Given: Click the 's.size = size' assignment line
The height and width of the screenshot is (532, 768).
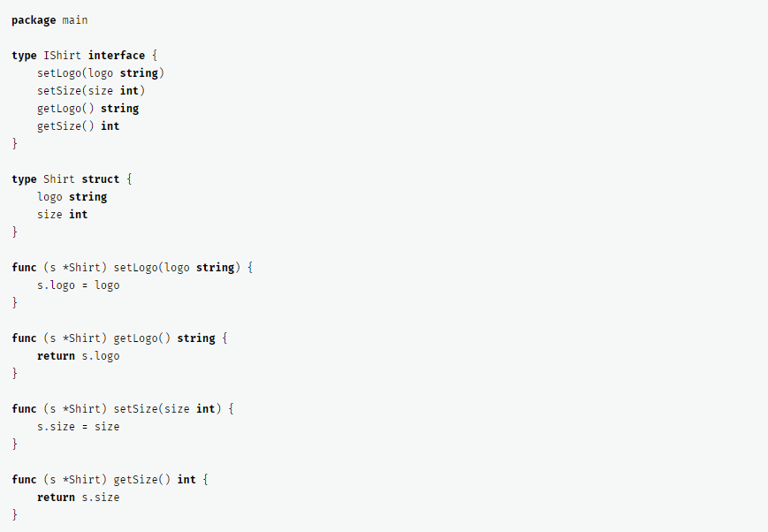Looking at the screenshot, I should click(78, 426).
